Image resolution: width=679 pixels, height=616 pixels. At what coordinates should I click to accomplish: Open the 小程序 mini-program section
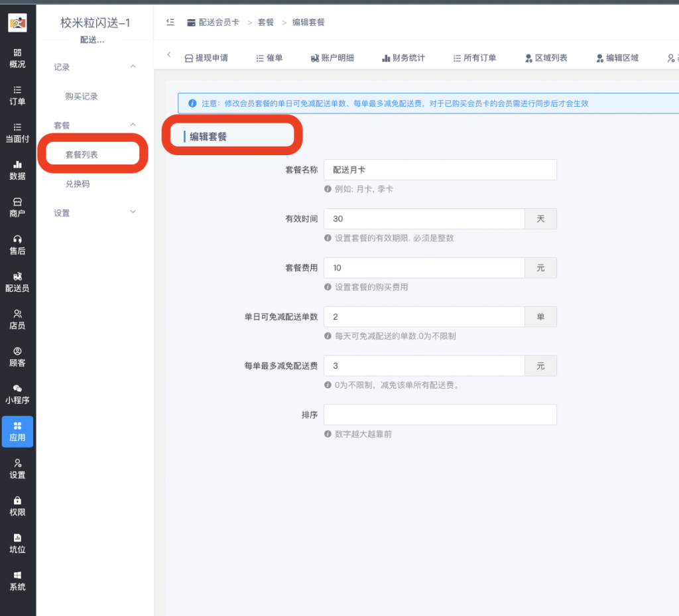pyautogui.click(x=17, y=394)
